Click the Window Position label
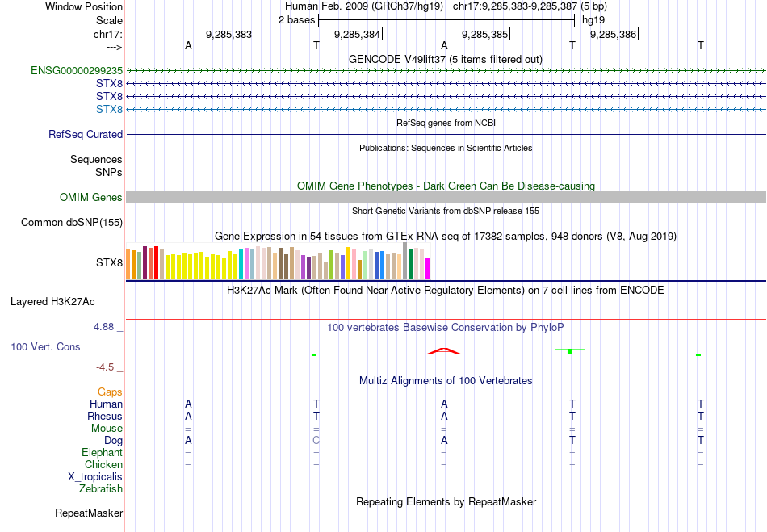Viewport: 767px width, 532px height. point(84,6)
